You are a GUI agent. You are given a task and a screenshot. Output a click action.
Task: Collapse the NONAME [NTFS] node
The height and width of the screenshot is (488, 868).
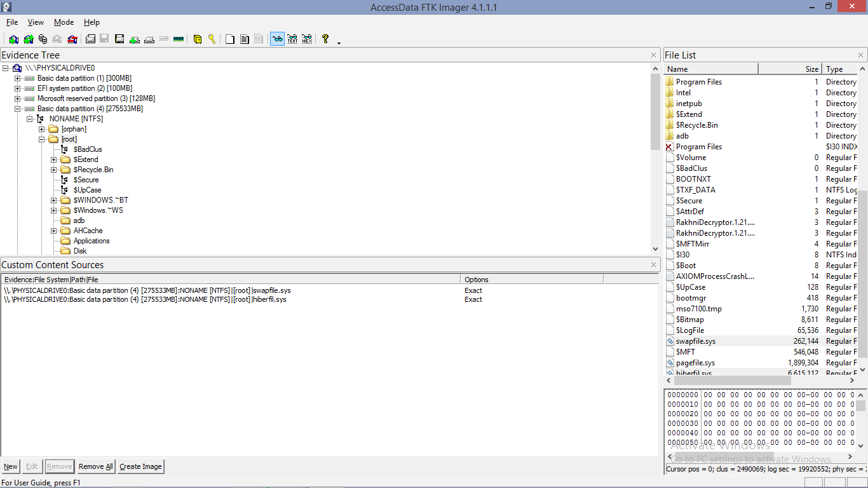(x=30, y=119)
